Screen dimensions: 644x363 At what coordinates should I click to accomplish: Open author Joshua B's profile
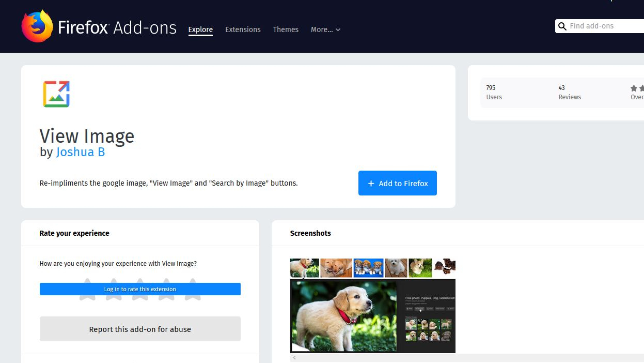coord(81,152)
